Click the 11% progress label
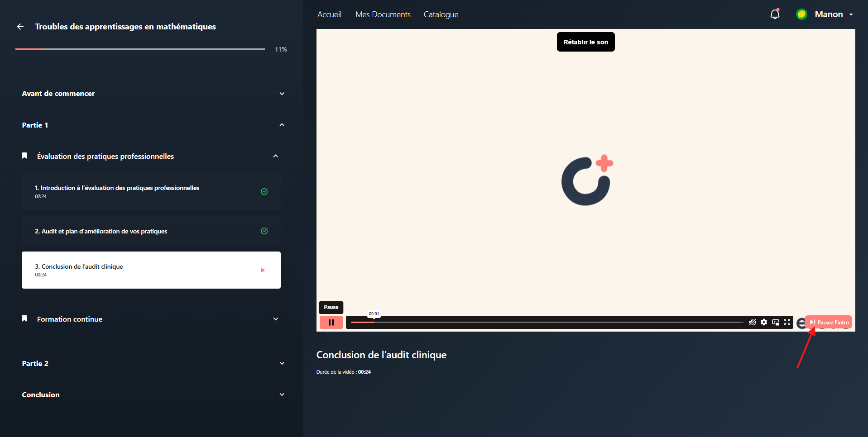The height and width of the screenshot is (437, 868). pyautogui.click(x=281, y=49)
